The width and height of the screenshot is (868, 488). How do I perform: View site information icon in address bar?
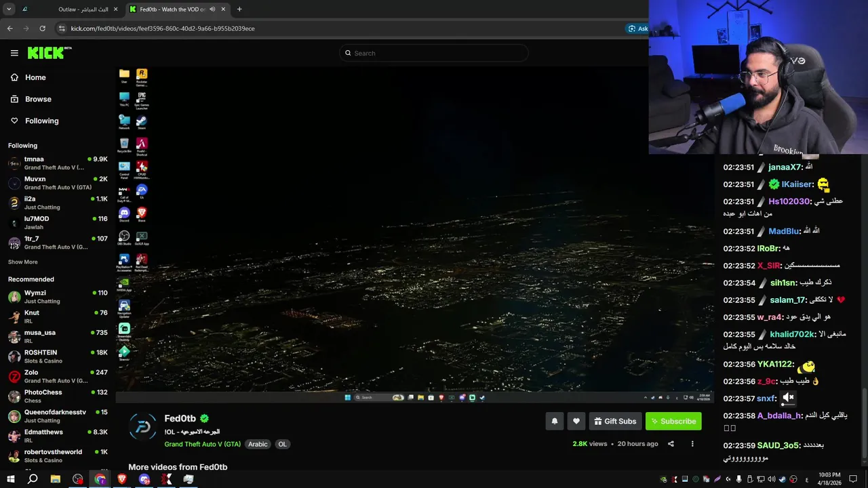pos(62,28)
